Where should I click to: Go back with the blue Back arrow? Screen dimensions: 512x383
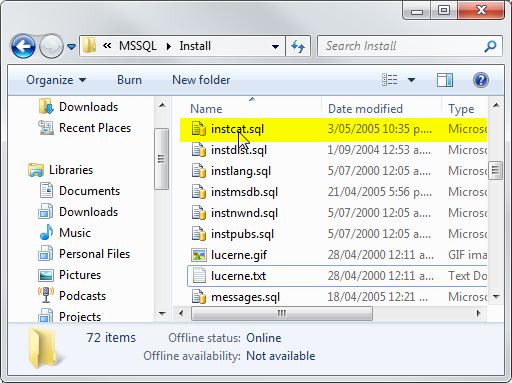tap(23, 46)
